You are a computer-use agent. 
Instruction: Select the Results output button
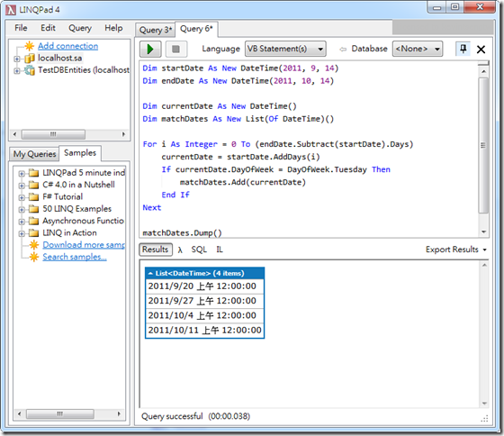pos(156,250)
